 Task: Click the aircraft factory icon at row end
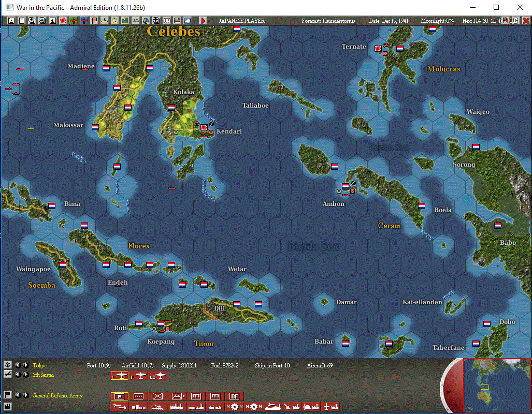[x=330, y=407]
